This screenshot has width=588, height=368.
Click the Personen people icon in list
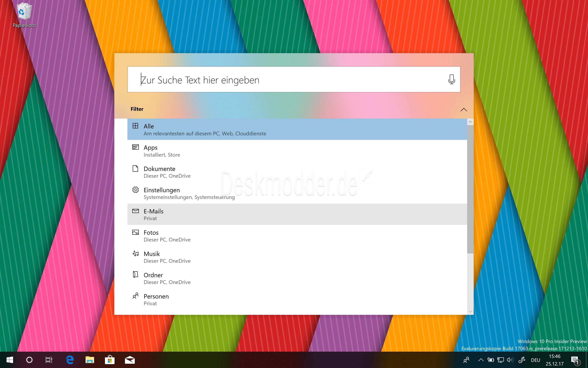point(135,296)
